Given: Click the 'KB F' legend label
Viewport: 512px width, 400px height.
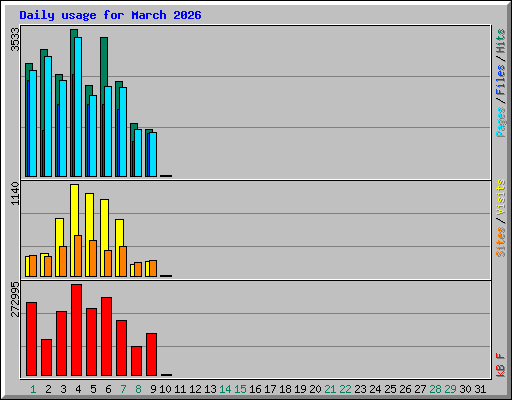Looking at the screenshot, I should tap(501, 365).
